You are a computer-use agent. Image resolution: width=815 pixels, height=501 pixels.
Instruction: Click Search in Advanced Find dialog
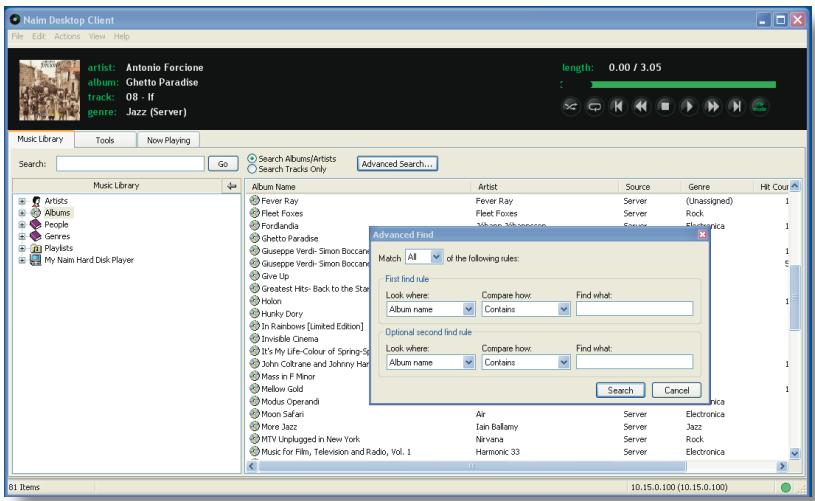tap(620, 390)
